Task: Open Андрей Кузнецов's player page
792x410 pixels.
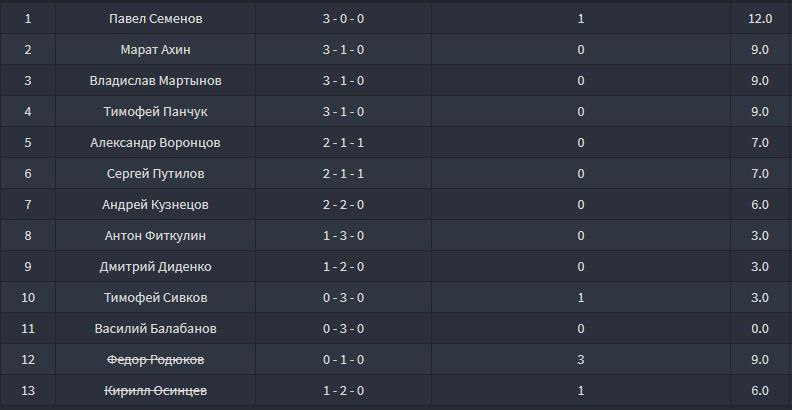Action: (155, 205)
